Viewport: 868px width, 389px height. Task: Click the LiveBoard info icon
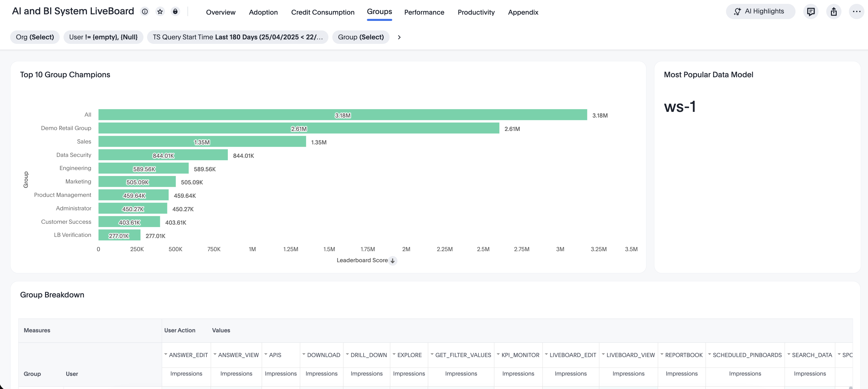145,11
